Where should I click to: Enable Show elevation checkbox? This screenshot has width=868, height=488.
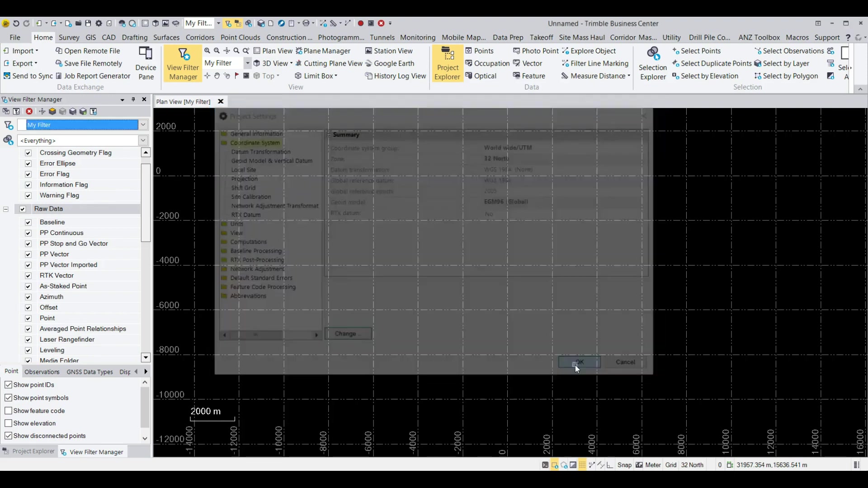8,423
